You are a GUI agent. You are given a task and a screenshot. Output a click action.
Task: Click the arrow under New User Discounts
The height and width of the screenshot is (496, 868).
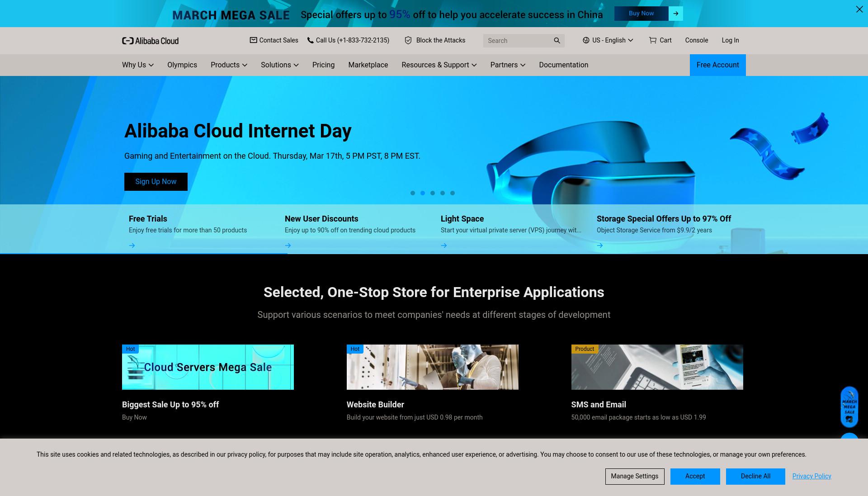tap(288, 246)
